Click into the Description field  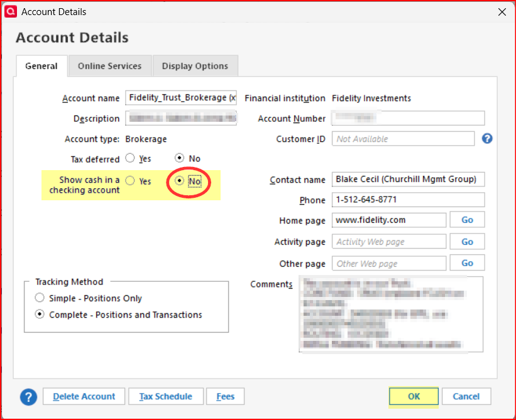[x=181, y=118]
